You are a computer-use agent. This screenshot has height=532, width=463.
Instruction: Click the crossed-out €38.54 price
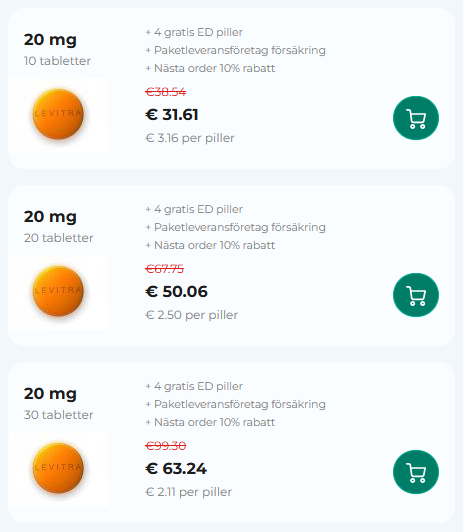[x=166, y=92]
